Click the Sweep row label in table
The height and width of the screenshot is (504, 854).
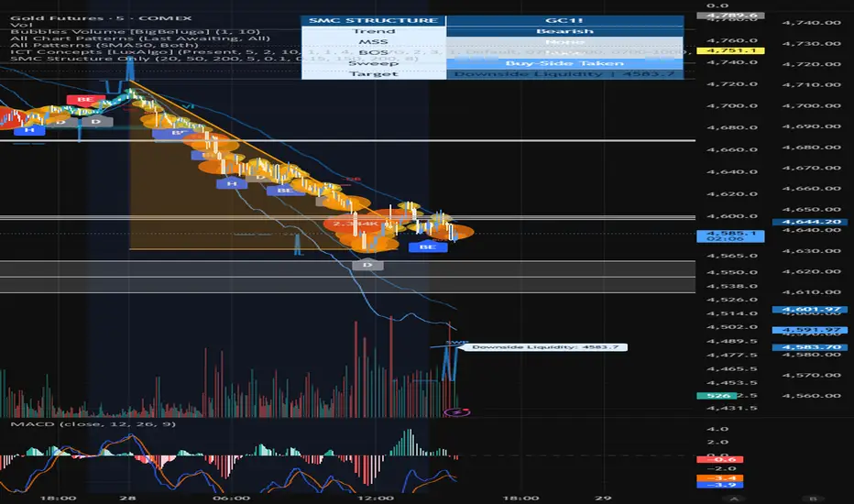[374, 63]
